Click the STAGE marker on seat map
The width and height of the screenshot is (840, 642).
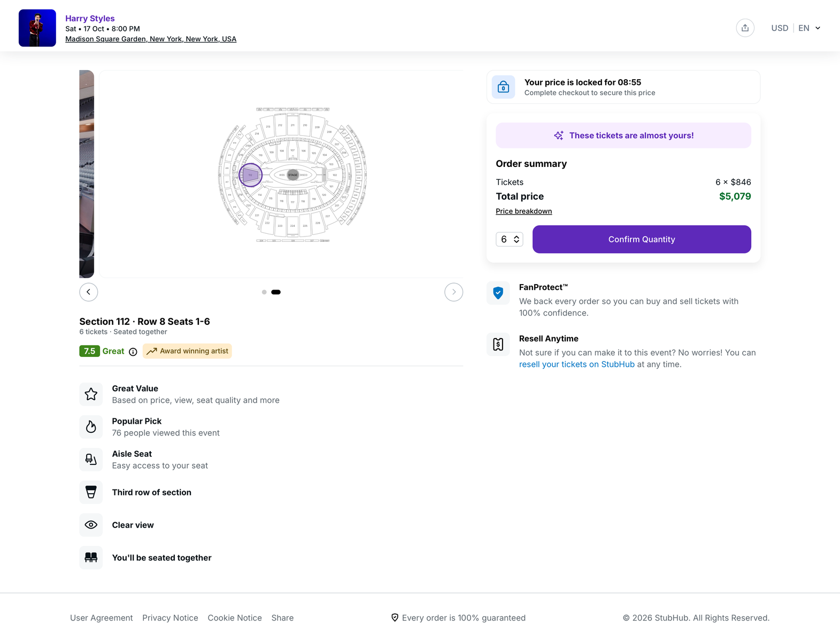(292, 175)
